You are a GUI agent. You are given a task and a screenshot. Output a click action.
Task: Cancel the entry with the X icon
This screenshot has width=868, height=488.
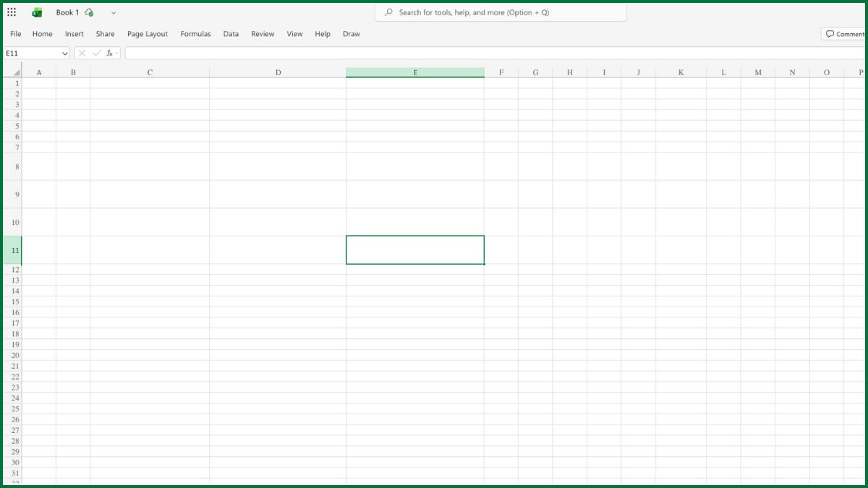point(82,52)
